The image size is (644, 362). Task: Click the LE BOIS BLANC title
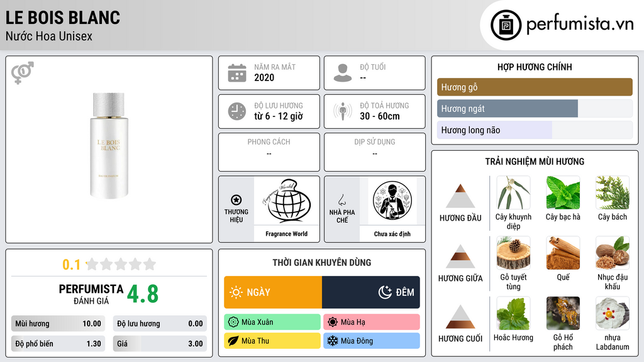click(x=63, y=18)
